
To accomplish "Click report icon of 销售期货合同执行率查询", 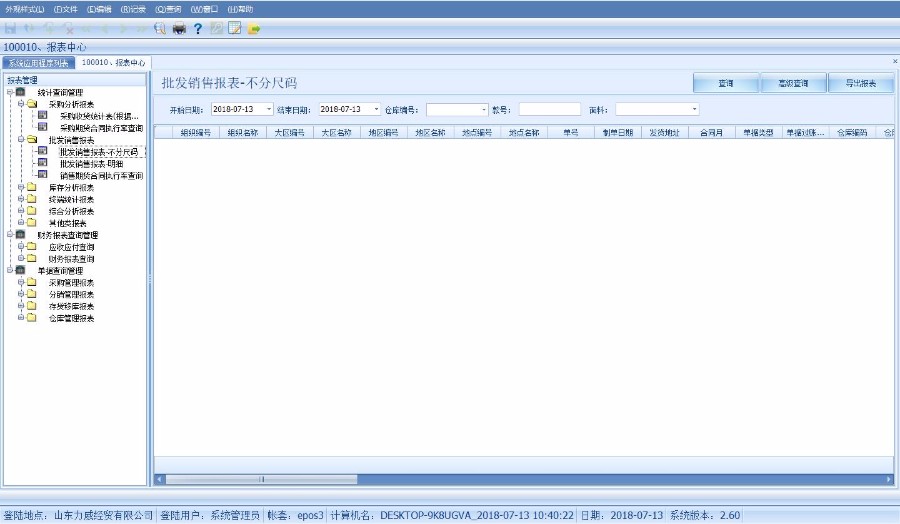I will click(x=42, y=174).
